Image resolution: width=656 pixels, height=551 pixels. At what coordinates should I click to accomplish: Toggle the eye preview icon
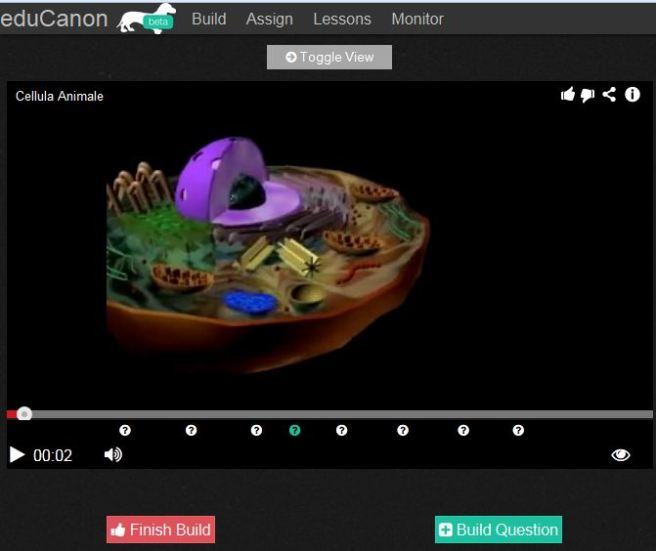tap(621, 455)
